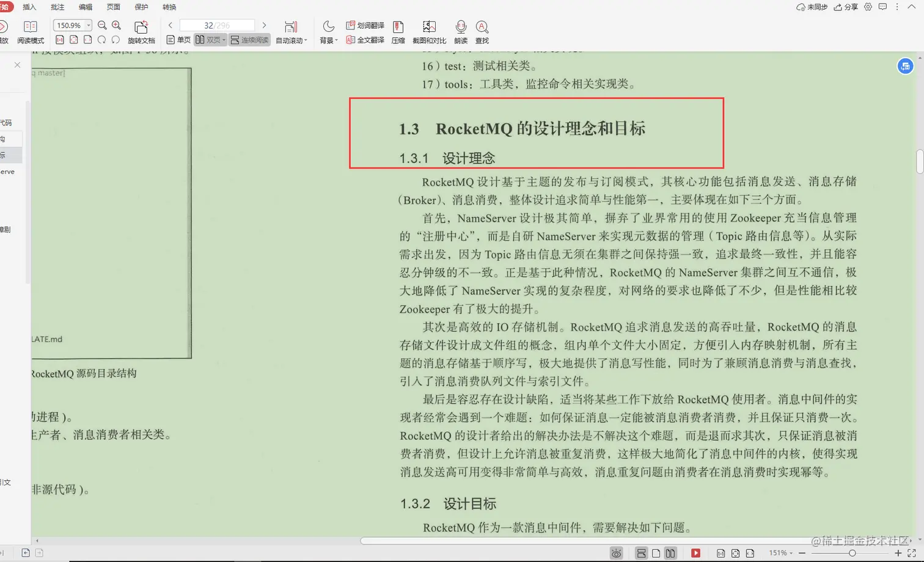Screen dimensions: 924x562
Task: Expand the 双页 two-page view dropdown
Action: pyautogui.click(x=210, y=40)
